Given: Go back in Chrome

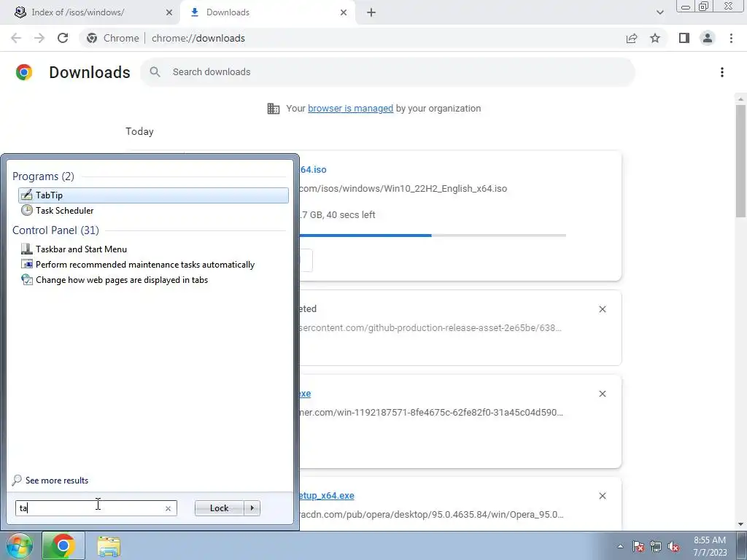Looking at the screenshot, I should (16, 38).
